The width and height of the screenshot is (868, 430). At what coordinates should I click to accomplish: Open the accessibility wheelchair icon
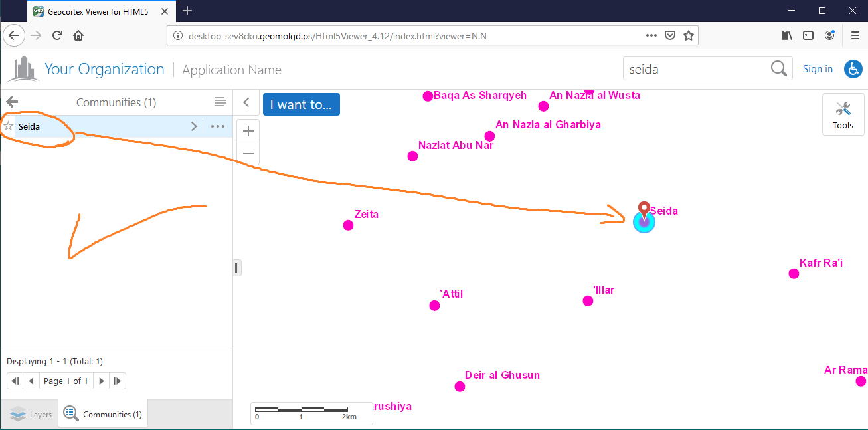click(853, 69)
